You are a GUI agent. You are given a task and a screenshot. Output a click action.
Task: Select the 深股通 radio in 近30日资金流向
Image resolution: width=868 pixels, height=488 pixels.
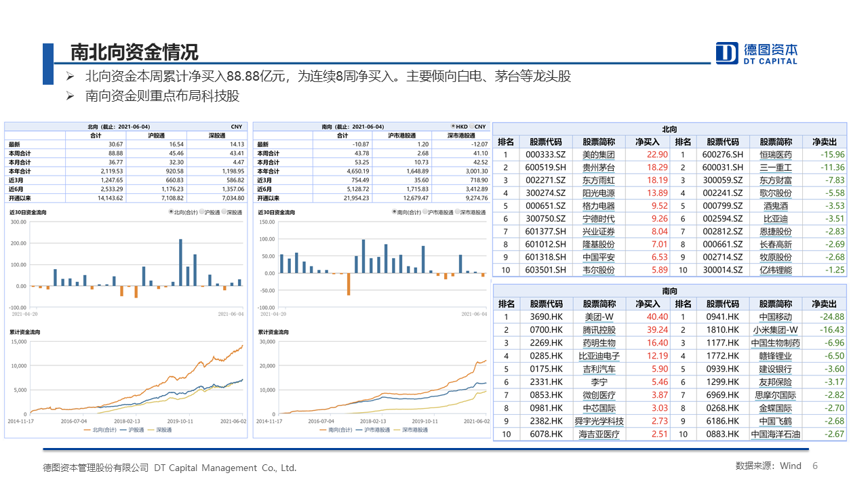click(x=224, y=212)
